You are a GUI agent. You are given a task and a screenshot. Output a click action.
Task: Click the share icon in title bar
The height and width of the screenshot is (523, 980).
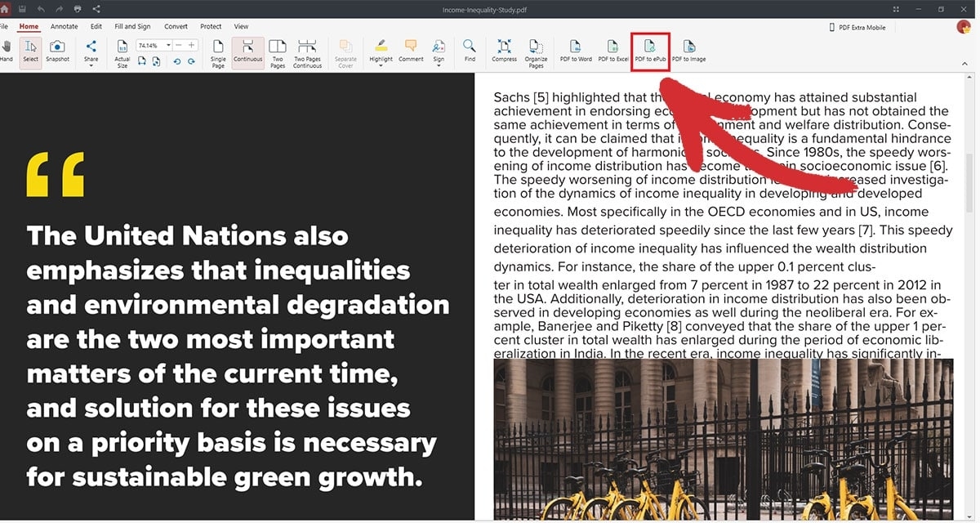[97, 9]
